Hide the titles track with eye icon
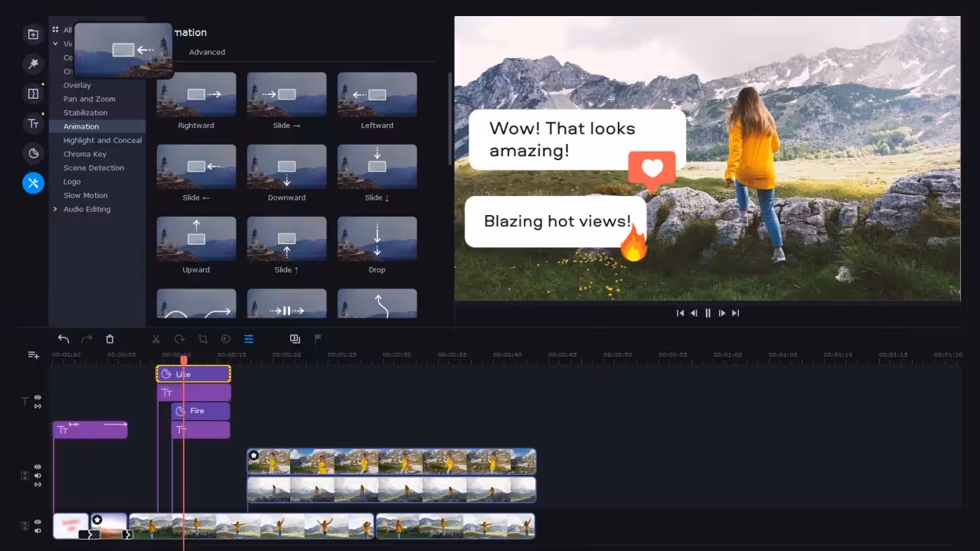The height and width of the screenshot is (551, 980). pyautogui.click(x=38, y=398)
